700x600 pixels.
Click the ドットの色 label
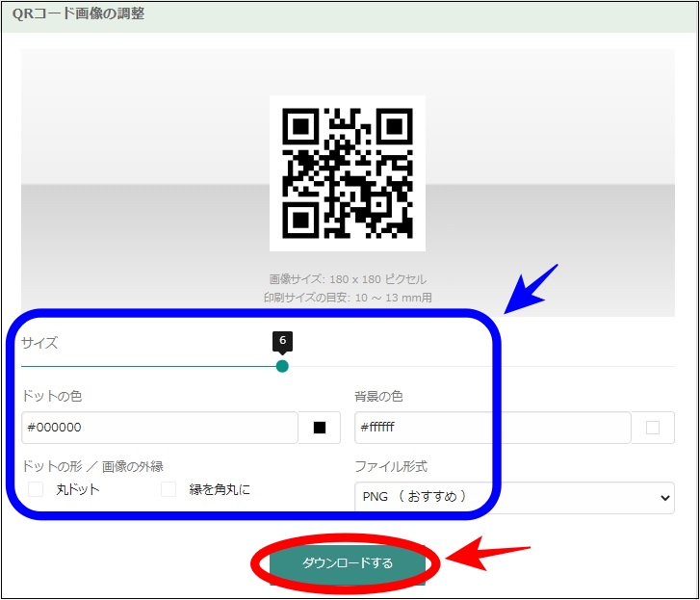57,396
